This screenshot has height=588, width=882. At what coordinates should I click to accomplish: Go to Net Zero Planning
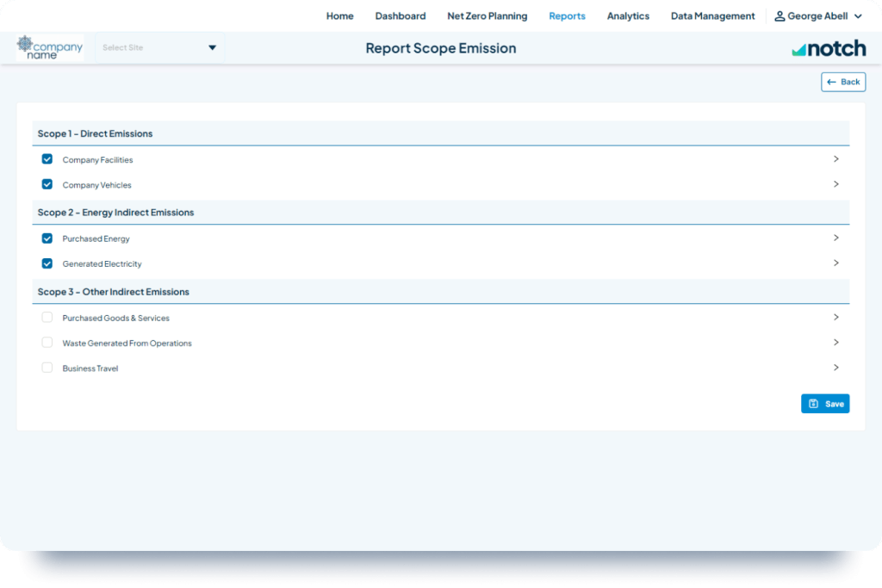487,16
